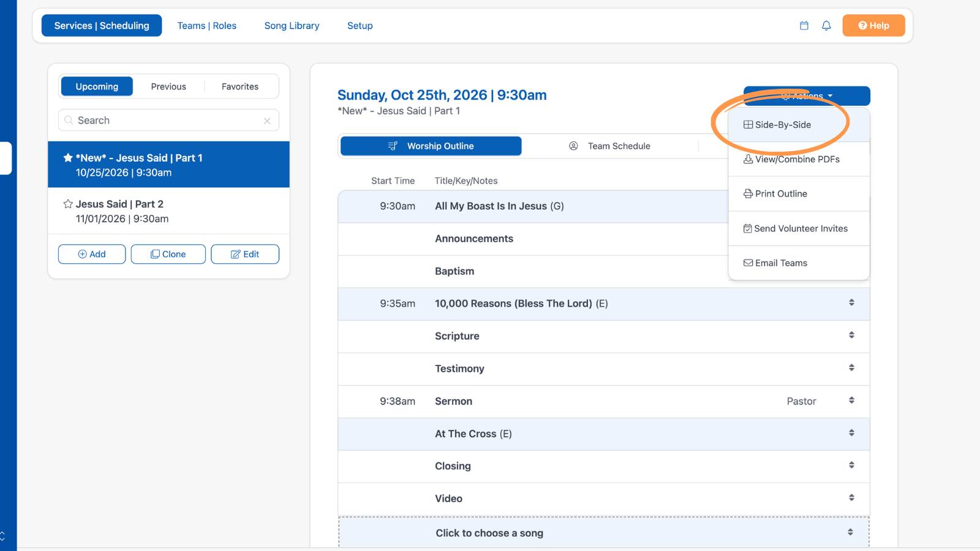Clone the selected service

coord(168,254)
